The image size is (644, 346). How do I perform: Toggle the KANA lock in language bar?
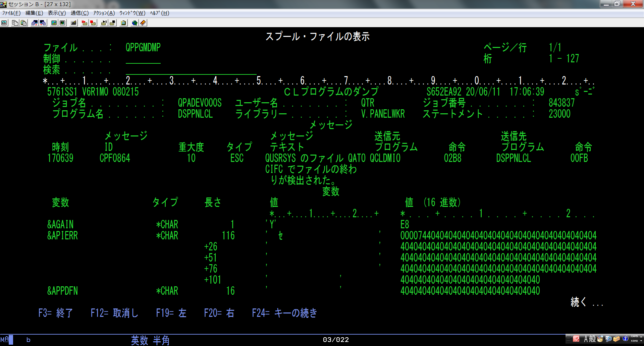click(x=634, y=341)
